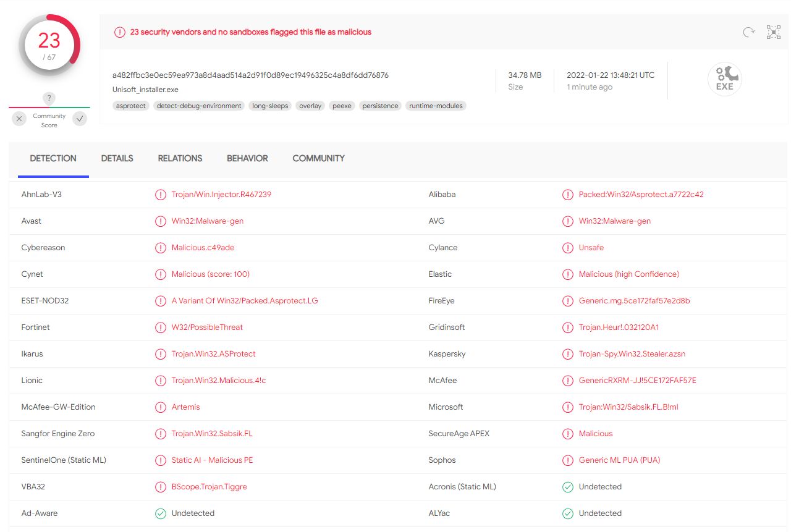Click the 23/67 detection score gauge
Screen dimensions: 791x532
49,45
